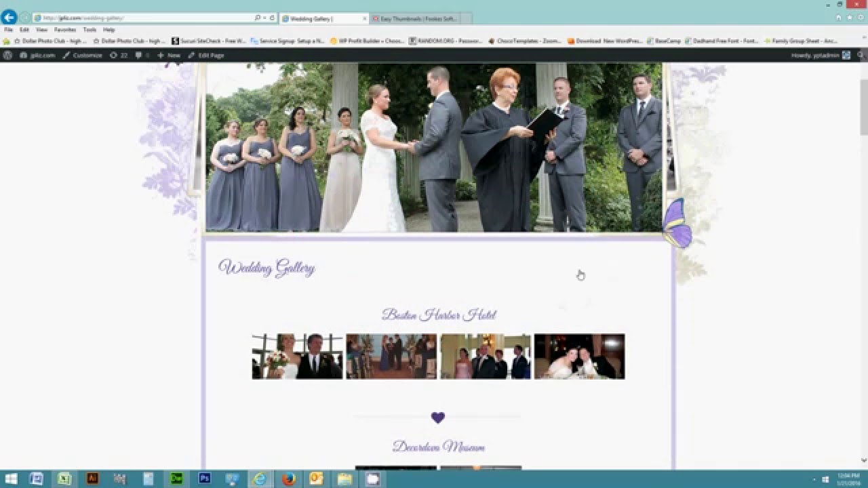Viewport: 868px width, 488px height.
Task: Click the address bar dropdown arrow
Action: pyautogui.click(x=265, y=18)
